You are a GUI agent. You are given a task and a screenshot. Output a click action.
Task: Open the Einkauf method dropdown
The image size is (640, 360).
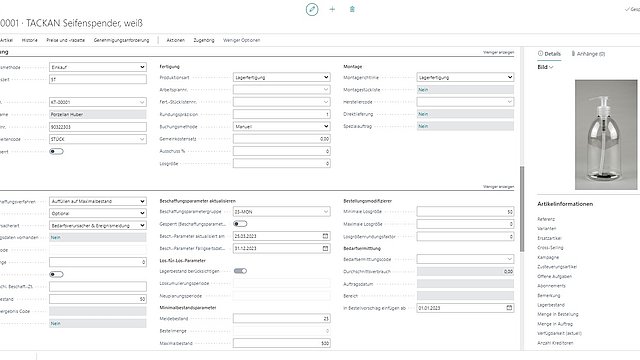[x=98, y=67]
